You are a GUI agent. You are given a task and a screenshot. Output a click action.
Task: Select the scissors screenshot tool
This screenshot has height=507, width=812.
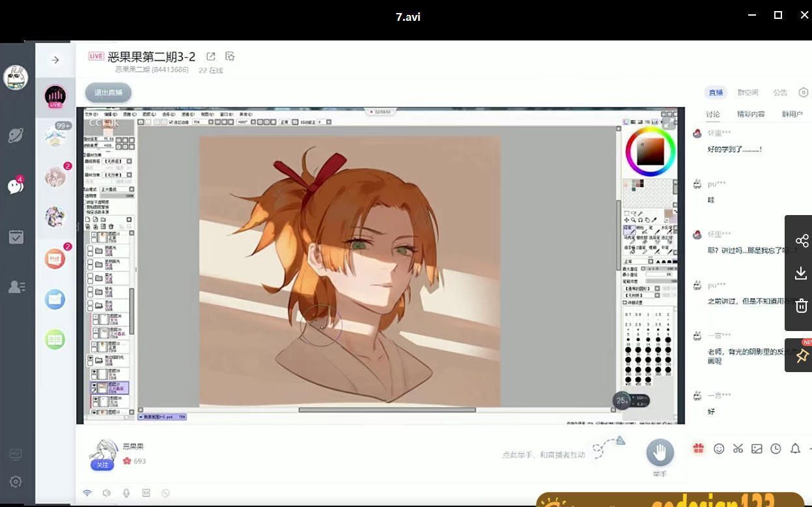click(738, 448)
